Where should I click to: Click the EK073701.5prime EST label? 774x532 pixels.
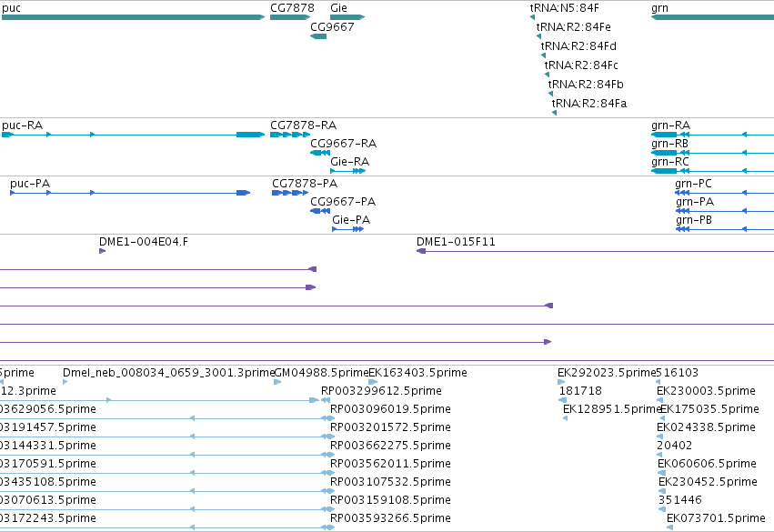717,518
